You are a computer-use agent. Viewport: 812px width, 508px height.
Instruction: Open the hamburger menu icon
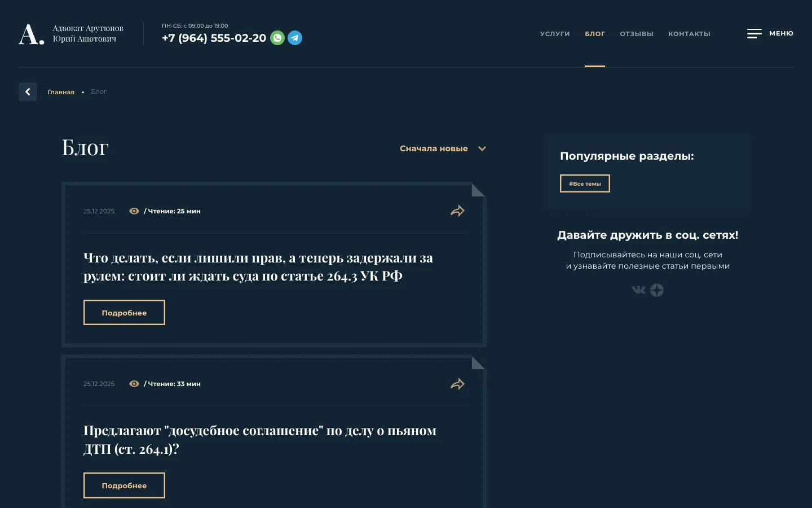(754, 34)
